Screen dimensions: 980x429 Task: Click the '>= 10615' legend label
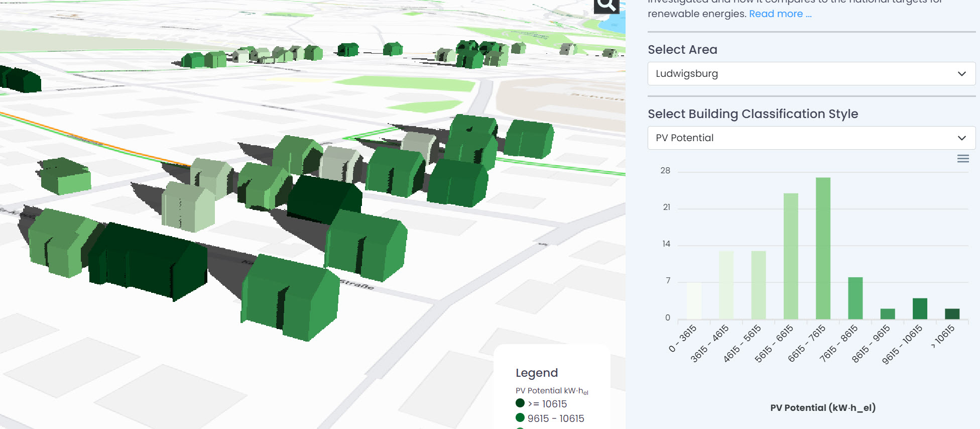click(547, 404)
